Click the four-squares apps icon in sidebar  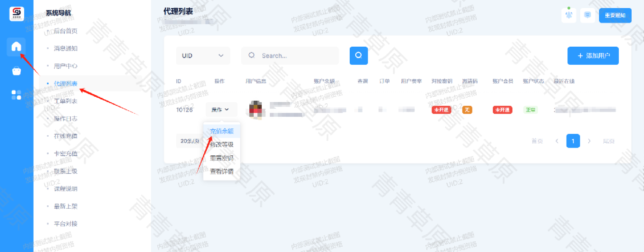tap(16, 95)
